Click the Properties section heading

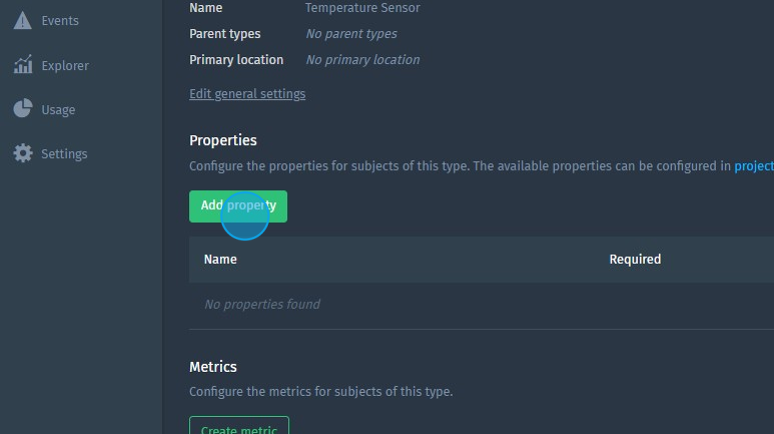pyautogui.click(x=223, y=141)
